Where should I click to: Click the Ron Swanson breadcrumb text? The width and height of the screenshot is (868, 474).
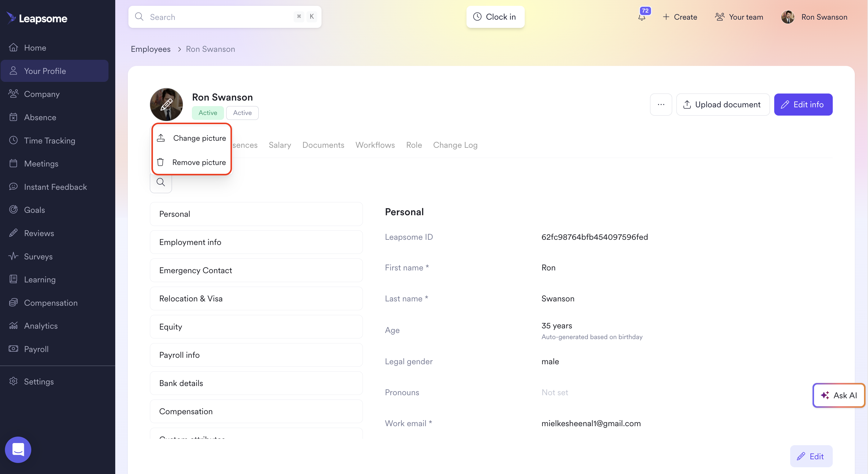click(x=210, y=49)
